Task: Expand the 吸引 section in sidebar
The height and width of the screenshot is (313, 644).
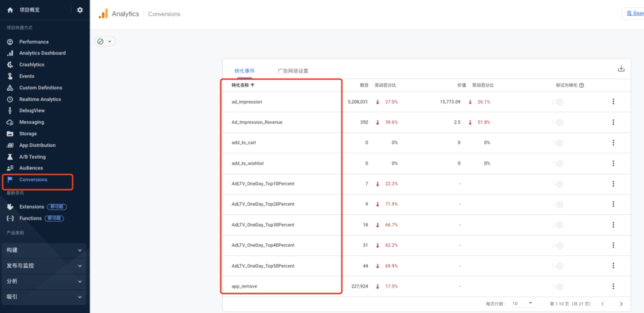Action: pos(44,296)
